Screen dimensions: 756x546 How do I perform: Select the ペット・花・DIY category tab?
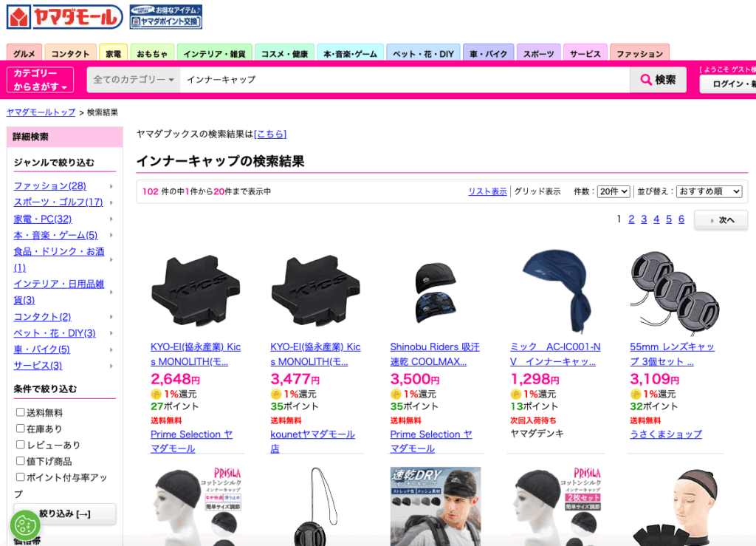(423, 52)
